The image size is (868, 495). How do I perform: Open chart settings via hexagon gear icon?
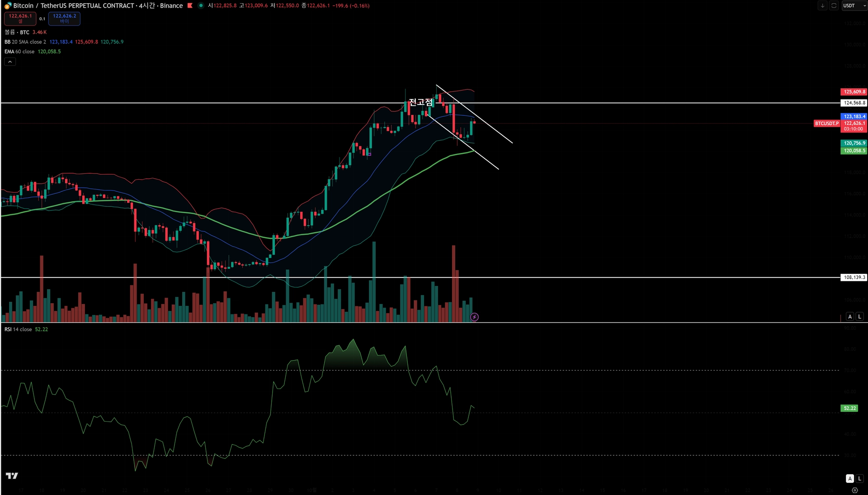pyautogui.click(x=854, y=490)
